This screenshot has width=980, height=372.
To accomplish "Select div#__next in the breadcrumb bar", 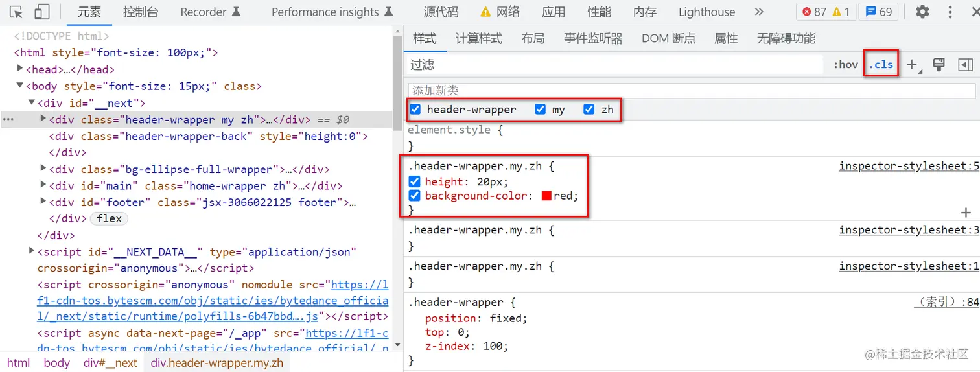I will (110, 363).
